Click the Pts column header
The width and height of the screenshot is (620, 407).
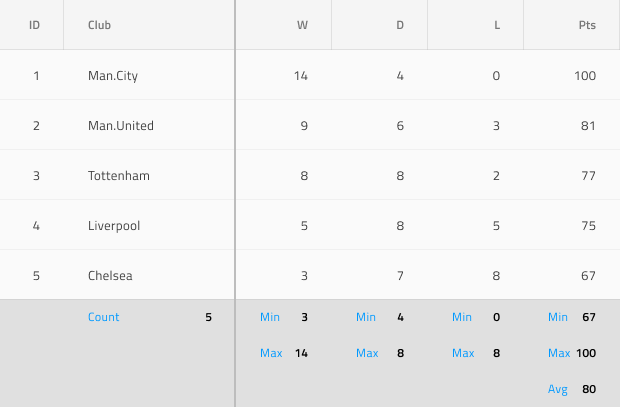572,25
